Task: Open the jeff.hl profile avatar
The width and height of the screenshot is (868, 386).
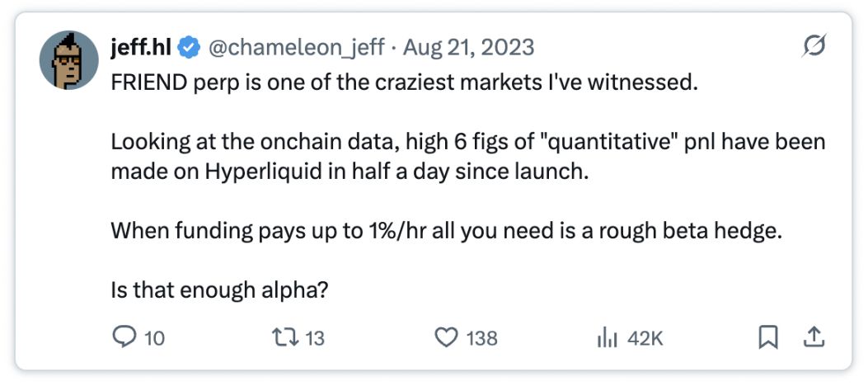Action: [x=69, y=60]
